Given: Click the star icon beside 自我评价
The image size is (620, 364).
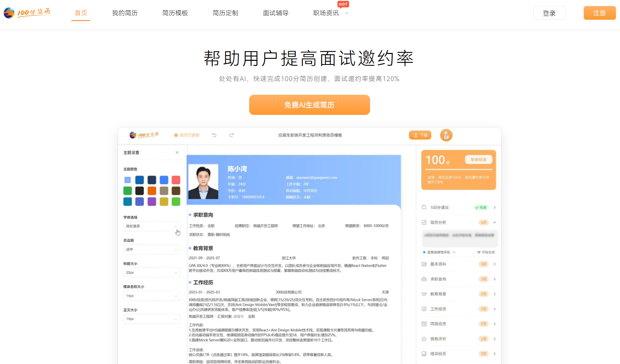Looking at the screenshot, I should 424,339.
